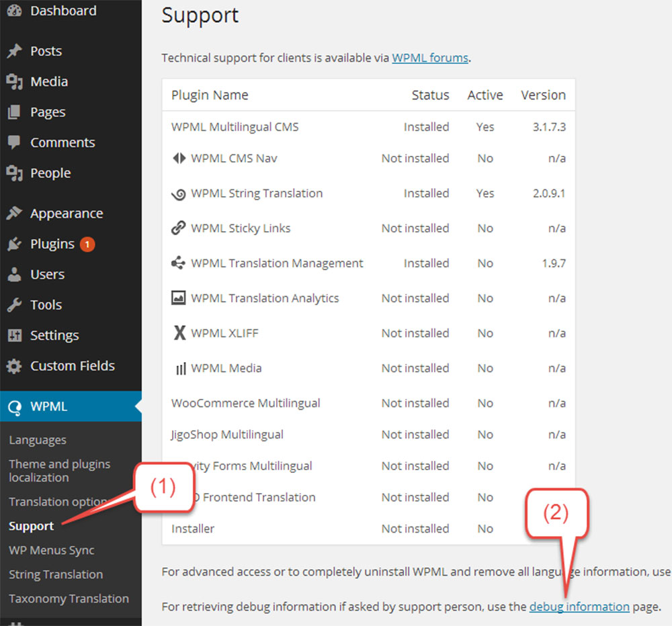Click the Appearance paintbrush icon

pyautogui.click(x=14, y=213)
